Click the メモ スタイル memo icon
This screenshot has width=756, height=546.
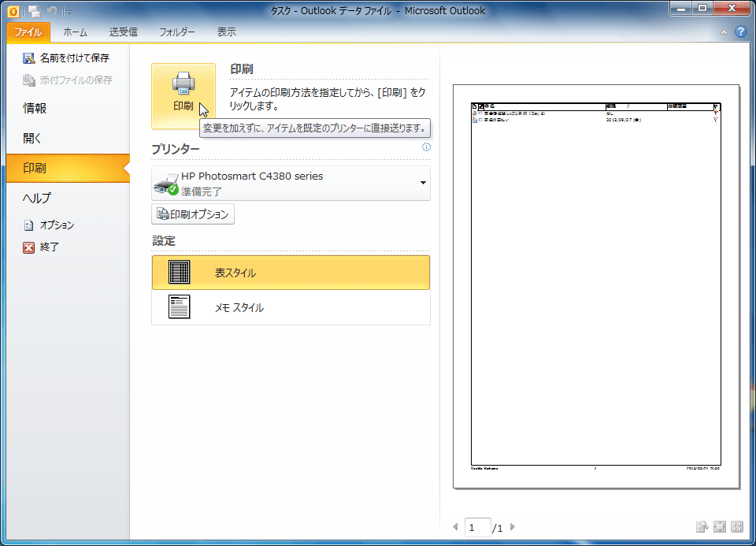tap(180, 306)
